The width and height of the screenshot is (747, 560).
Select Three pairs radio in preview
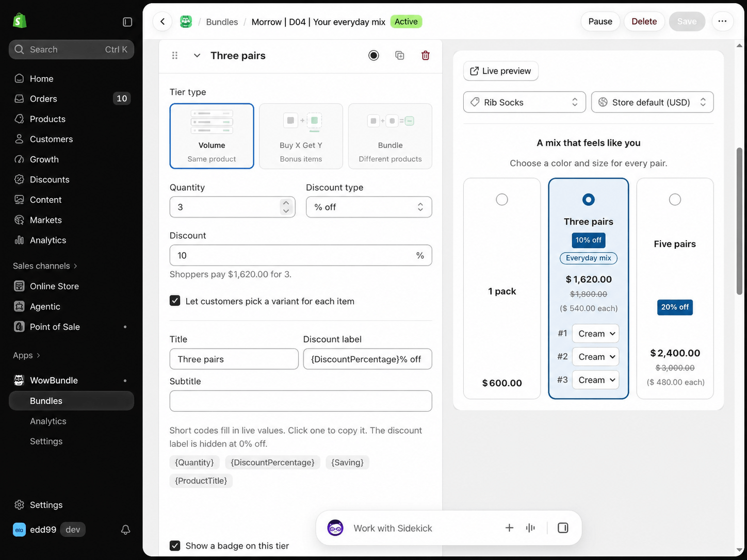point(588,200)
